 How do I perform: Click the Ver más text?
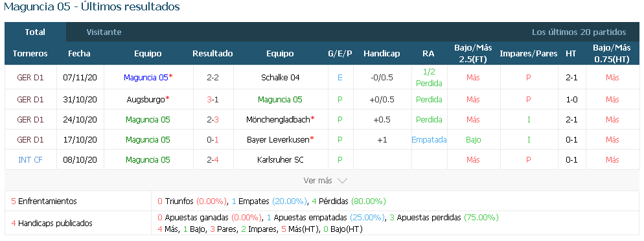(x=318, y=181)
